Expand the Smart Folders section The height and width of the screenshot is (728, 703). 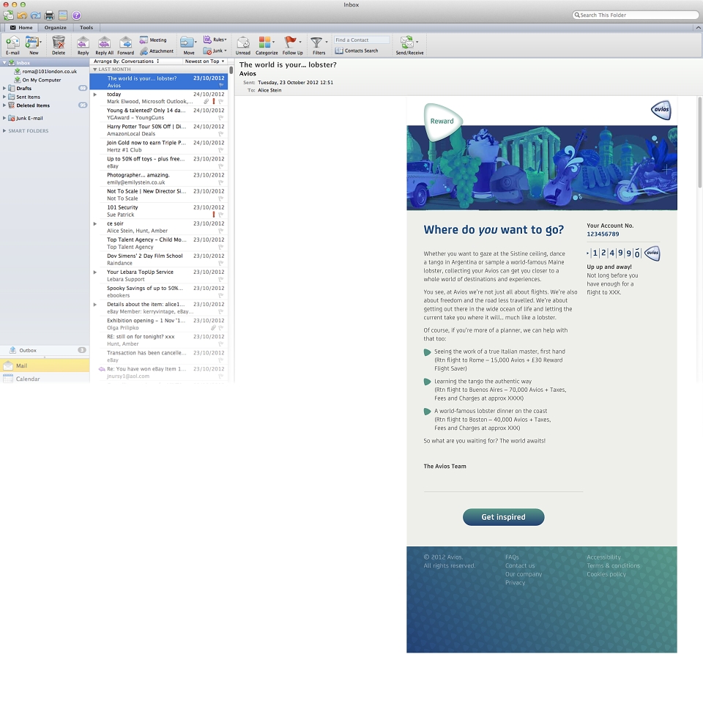click(x=4, y=131)
